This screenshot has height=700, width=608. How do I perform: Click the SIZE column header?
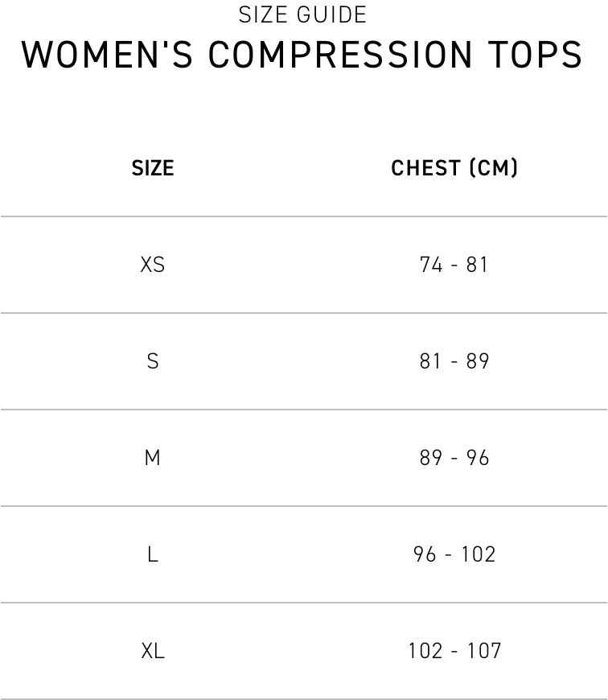(x=153, y=168)
